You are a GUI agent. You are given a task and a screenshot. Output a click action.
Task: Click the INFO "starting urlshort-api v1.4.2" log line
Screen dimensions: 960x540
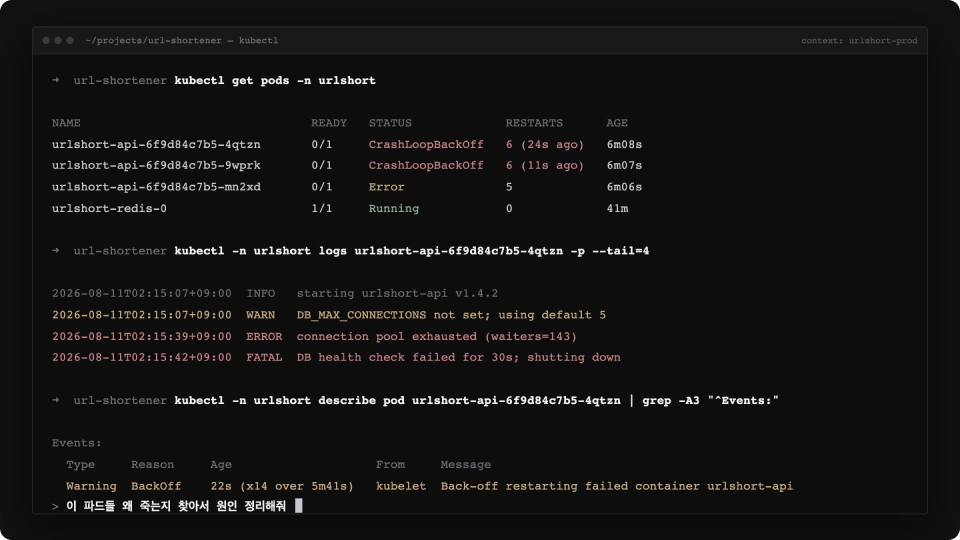[x=275, y=293]
